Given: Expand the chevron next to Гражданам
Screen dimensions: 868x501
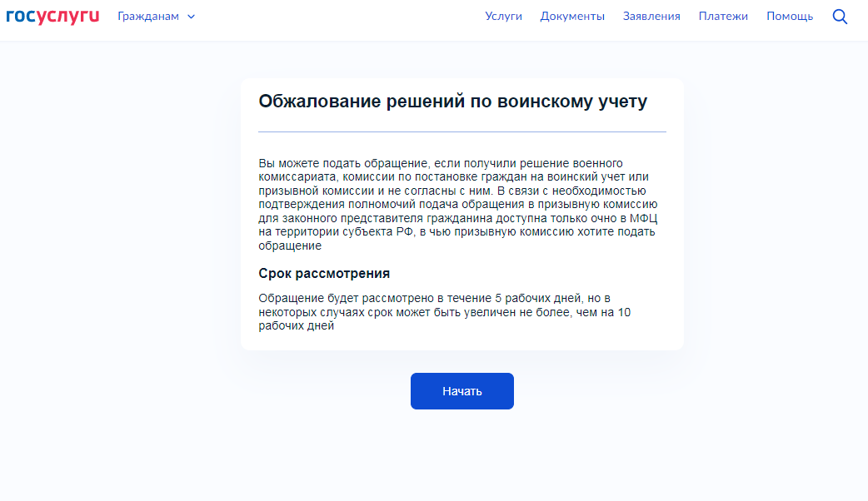Looking at the screenshot, I should pyautogui.click(x=192, y=17).
